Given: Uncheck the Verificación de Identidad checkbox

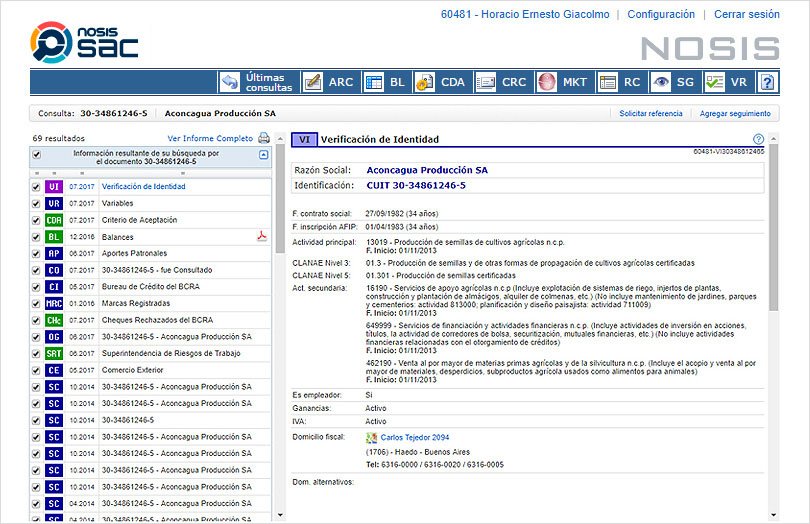Looking at the screenshot, I should (36, 187).
